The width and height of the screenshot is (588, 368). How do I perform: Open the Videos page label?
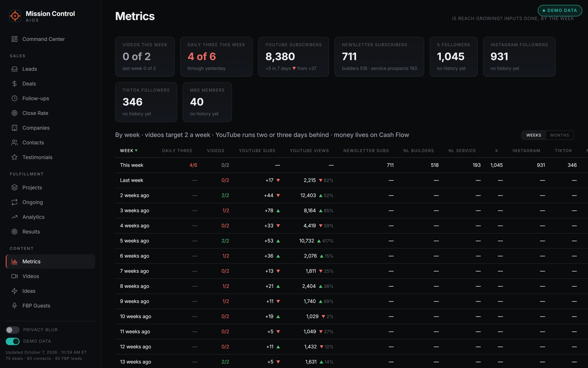[x=31, y=276]
